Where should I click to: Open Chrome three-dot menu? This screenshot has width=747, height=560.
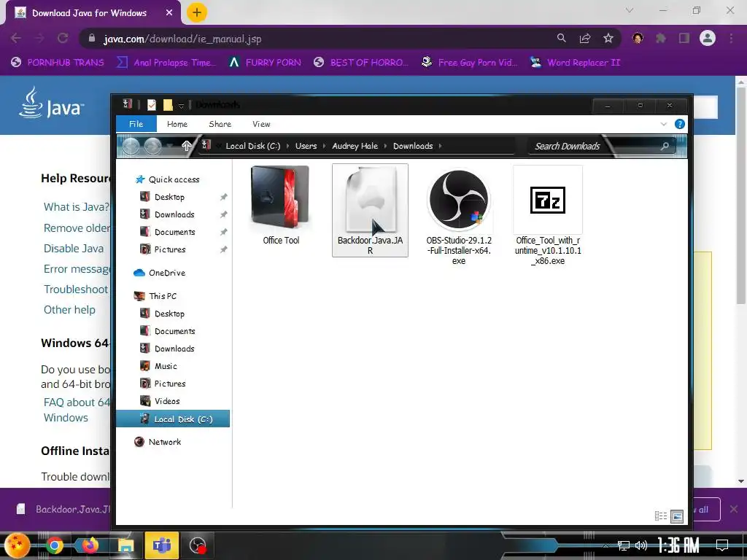pyautogui.click(x=731, y=38)
